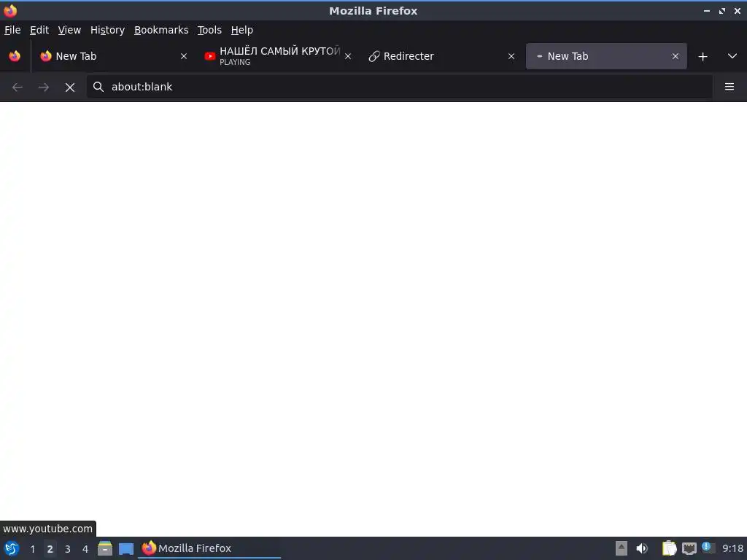
Task: Open the File menu
Action: coord(12,30)
